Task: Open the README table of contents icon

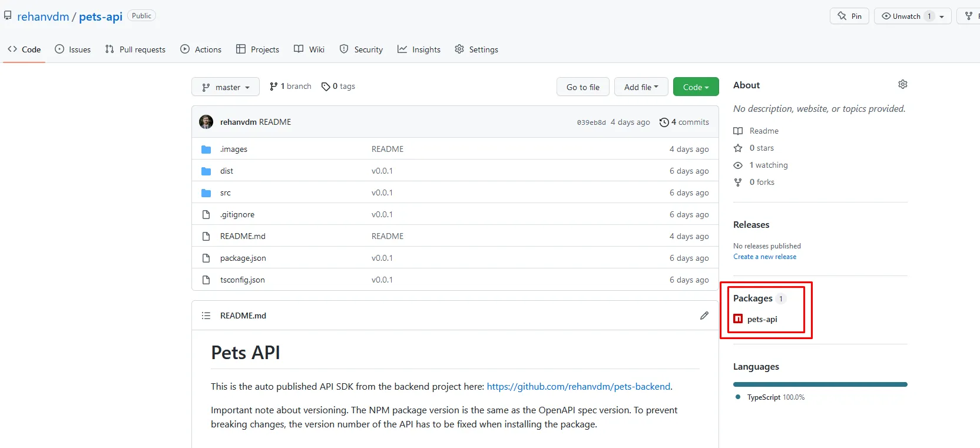Action: [206, 316]
